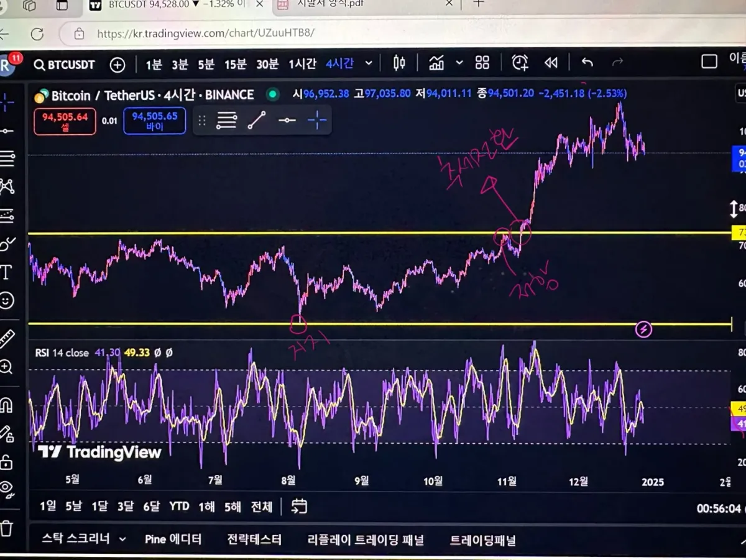Expand the time interval dropdown arrow
This screenshot has height=560, width=746.
click(x=369, y=63)
